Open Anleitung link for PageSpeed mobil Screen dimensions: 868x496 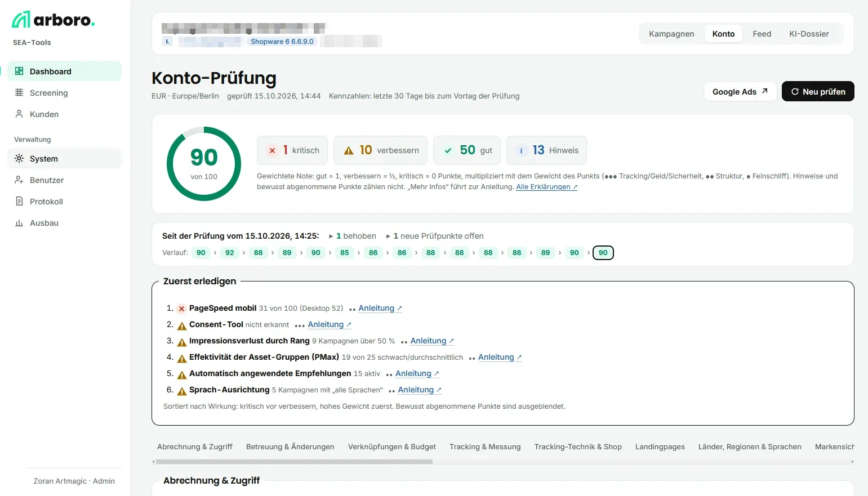(380, 309)
